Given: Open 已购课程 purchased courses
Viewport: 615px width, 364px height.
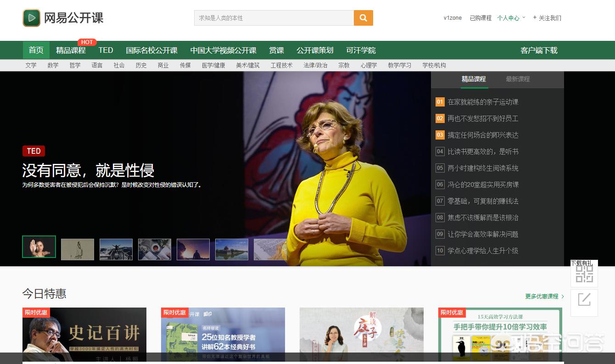Looking at the screenshot, I should pos(481,18).
